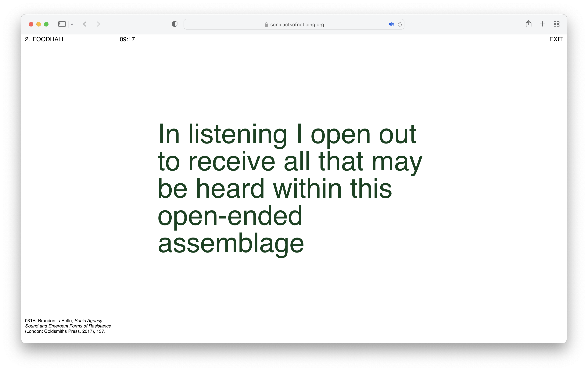Show the tab overview grid
The height and width of the screenshot is (371, 588).
(557, 24)
